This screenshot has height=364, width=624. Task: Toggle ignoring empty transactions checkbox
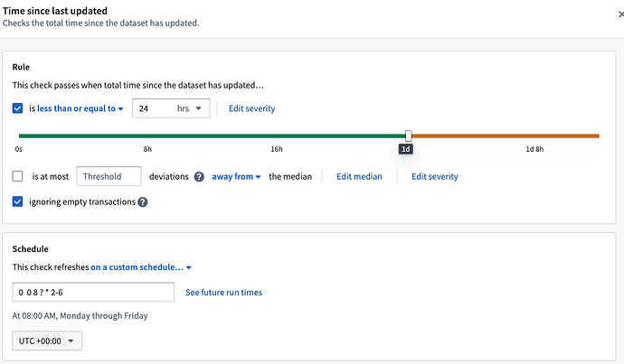pos(19,202)
